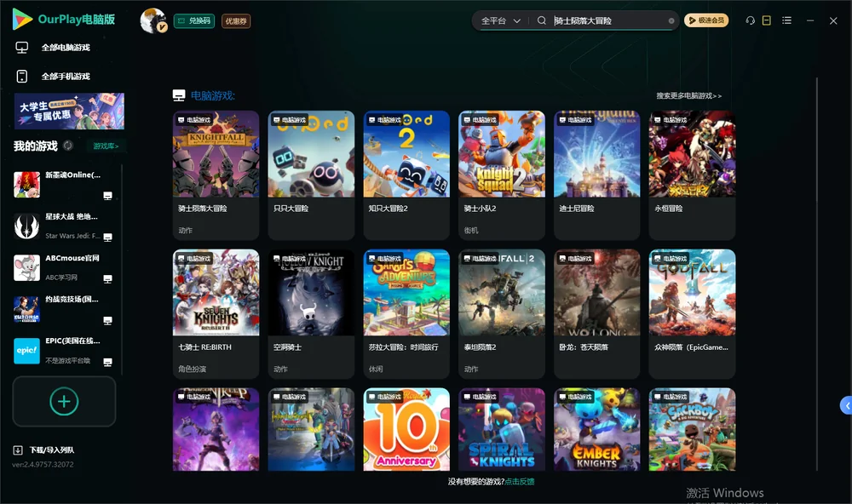Open the EPIC icon in my games
This screenshot has height=504, width=852.
click(26, 351)
